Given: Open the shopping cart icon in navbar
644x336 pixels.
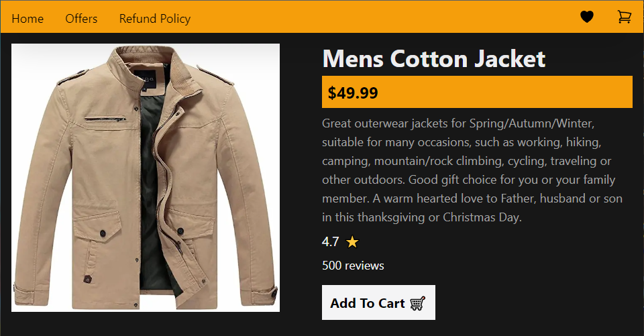Looking at the screenshot, I should pos(625,17).
